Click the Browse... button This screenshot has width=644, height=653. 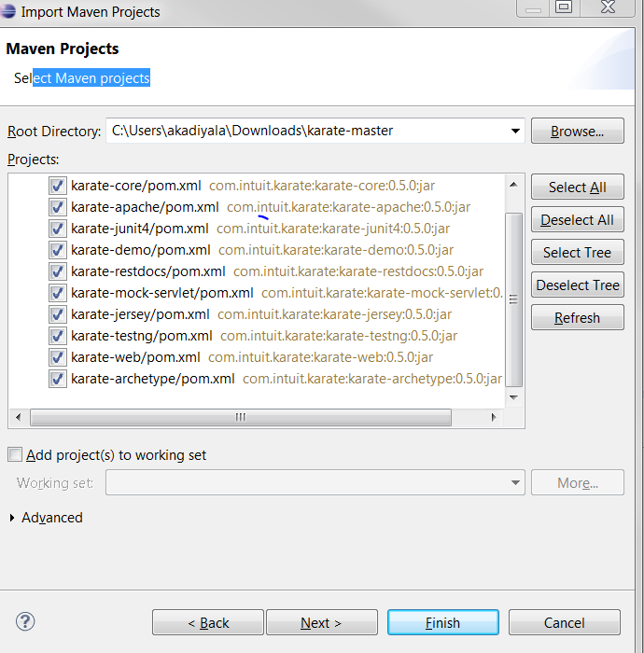578,132
